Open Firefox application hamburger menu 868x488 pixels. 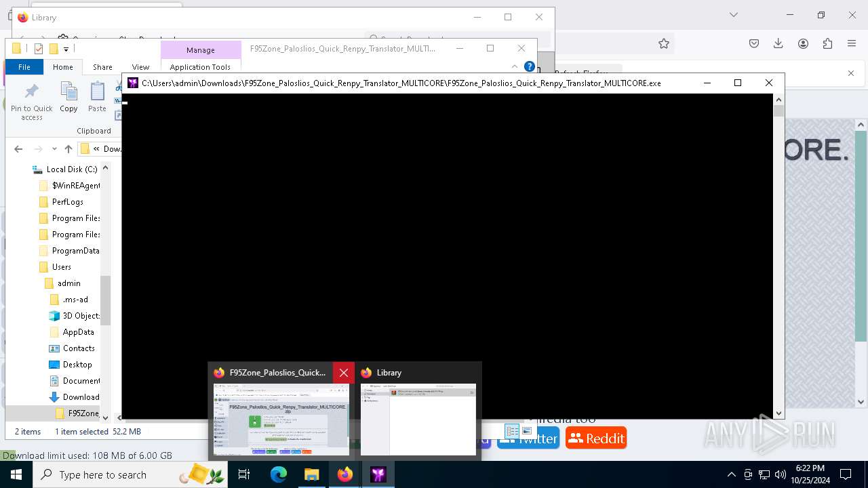pyautogui.click(x=852, y=43)
